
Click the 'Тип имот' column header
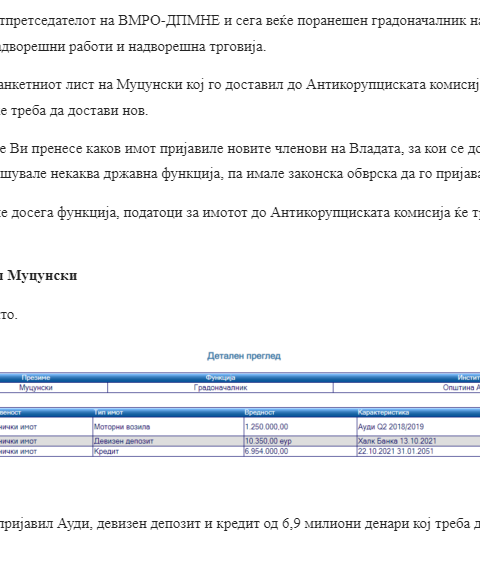pyautogui.click(x=108, y=413)
